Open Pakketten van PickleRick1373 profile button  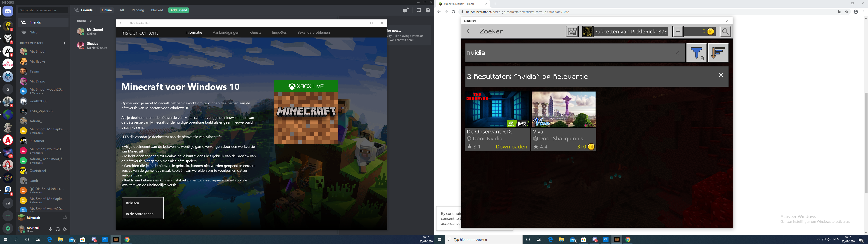625,31
